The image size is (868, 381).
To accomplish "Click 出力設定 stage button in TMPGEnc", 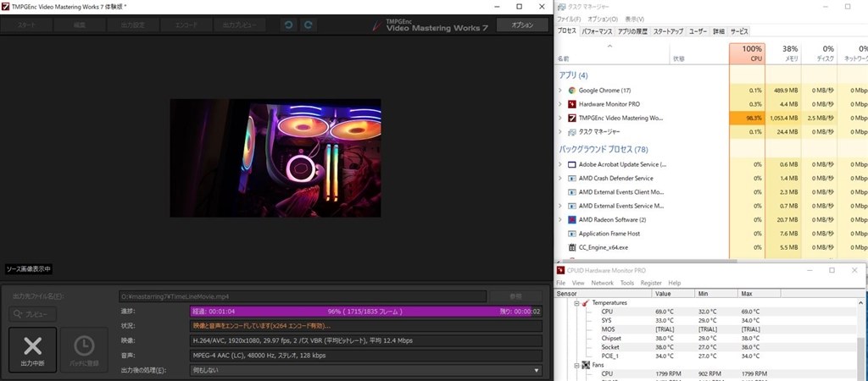I will [x=132, y=25].
